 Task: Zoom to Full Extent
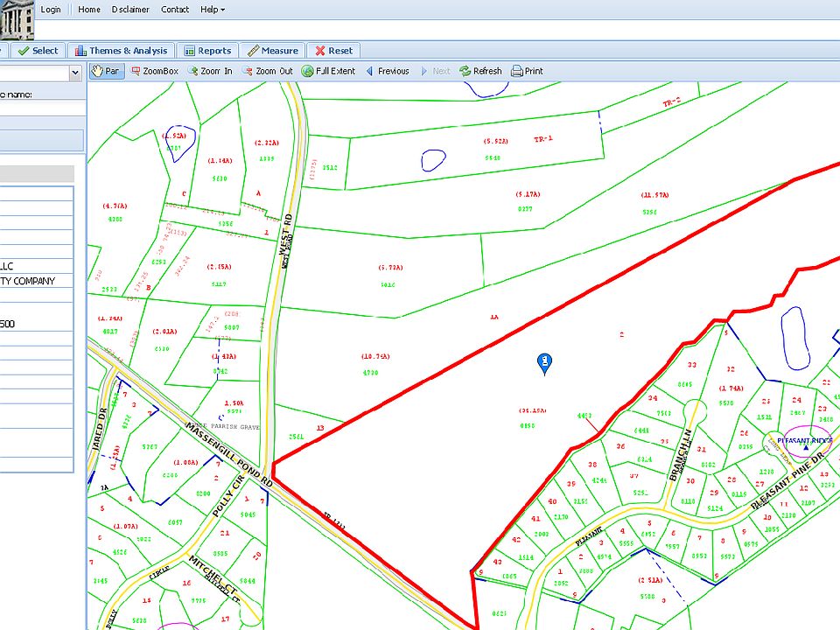tap(328, 71)
